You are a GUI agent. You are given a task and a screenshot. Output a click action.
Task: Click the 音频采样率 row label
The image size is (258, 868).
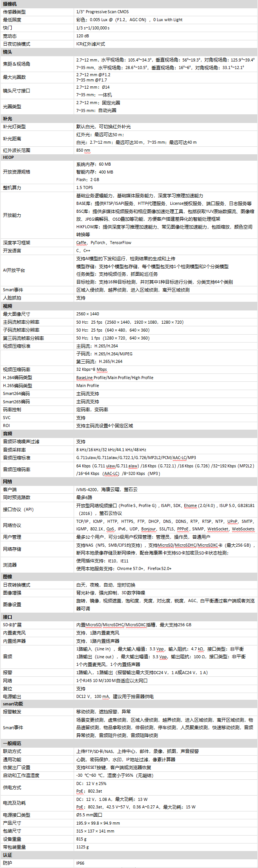tap(14, 450)
